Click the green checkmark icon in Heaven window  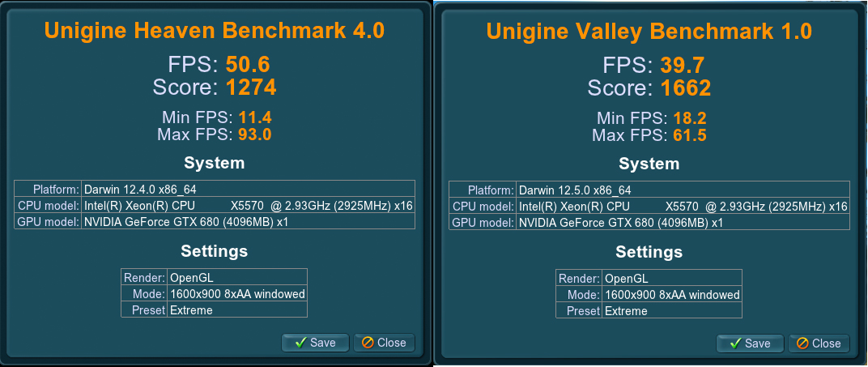point(300,343)
